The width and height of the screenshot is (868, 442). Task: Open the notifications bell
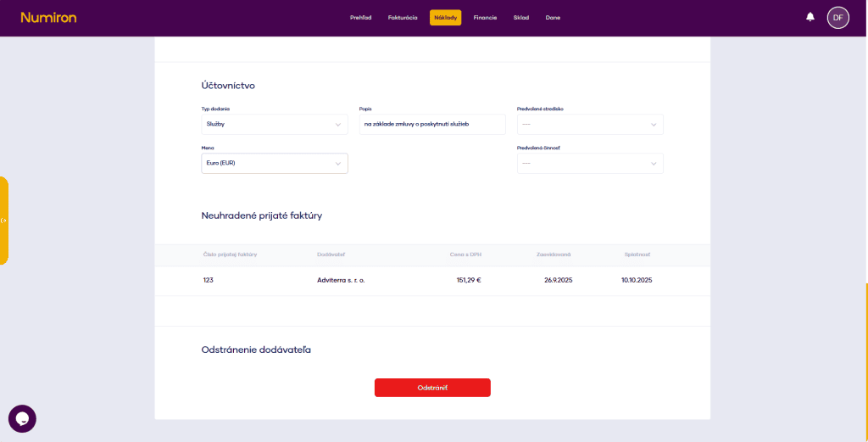click(810, 17)
